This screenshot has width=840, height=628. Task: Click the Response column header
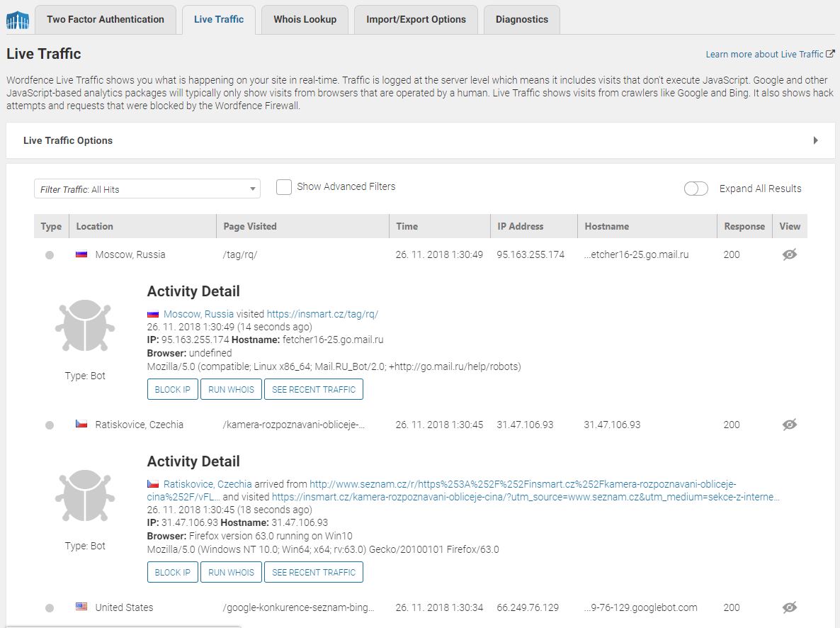point(744,226)
